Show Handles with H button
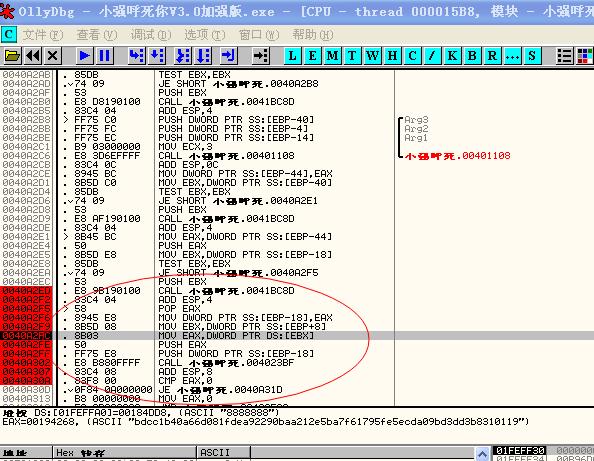594x461 pixels. point(392,56)
